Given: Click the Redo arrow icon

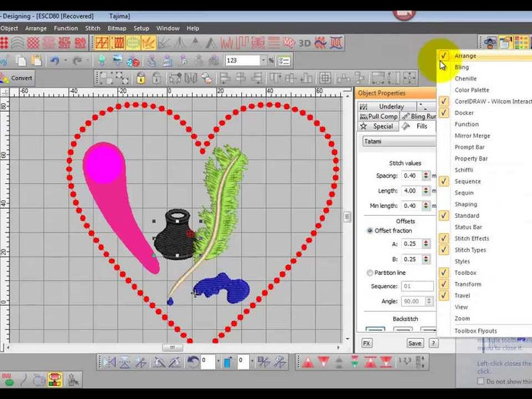Looking at the screenshot, I should [77, 61].
